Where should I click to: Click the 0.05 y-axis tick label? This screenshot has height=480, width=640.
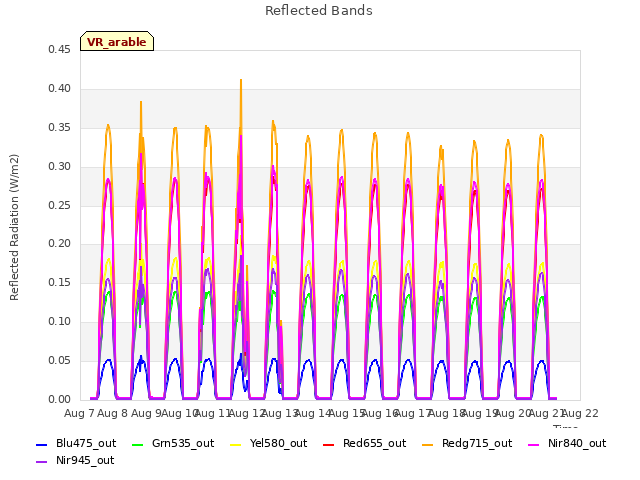point(59,360)
